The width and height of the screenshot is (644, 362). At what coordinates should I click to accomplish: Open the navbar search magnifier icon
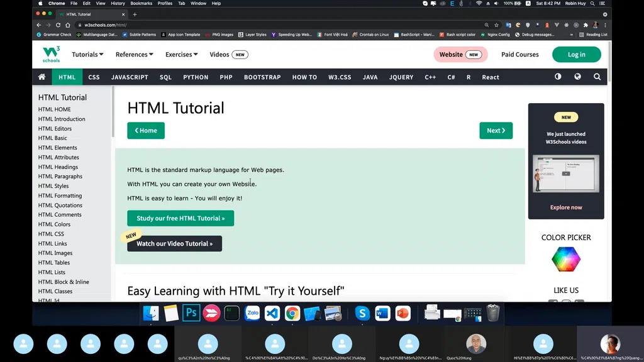[597, 77]
